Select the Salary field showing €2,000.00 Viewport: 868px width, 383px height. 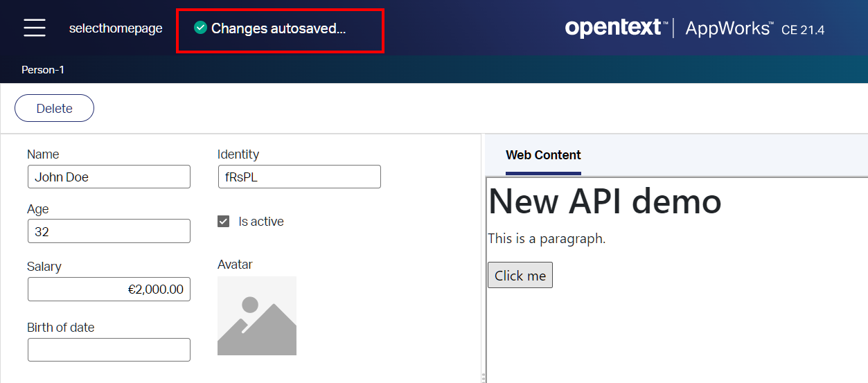(109, 290)
